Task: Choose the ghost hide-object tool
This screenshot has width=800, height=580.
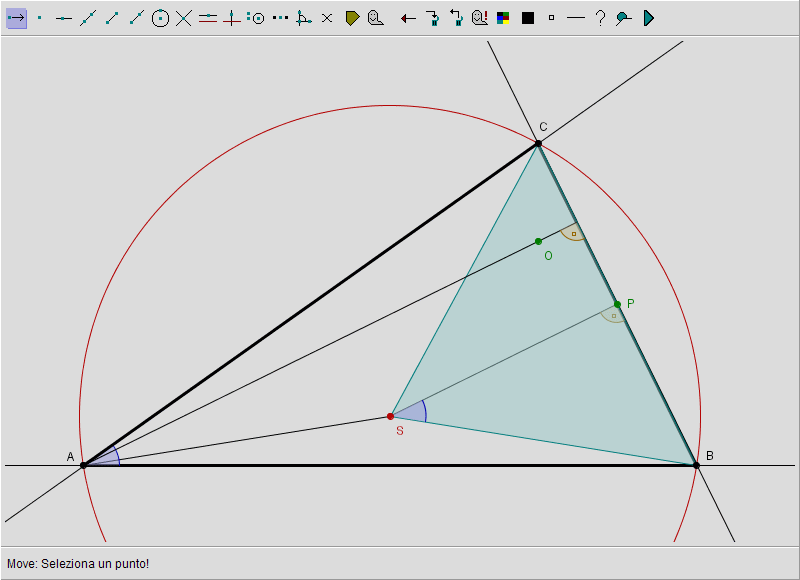Action: click(376, 18)
